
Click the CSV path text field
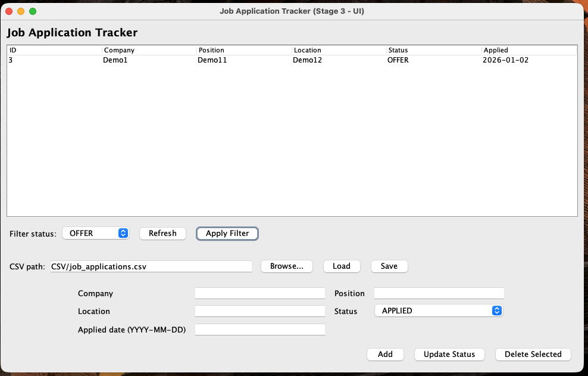(x=151, y=266)
